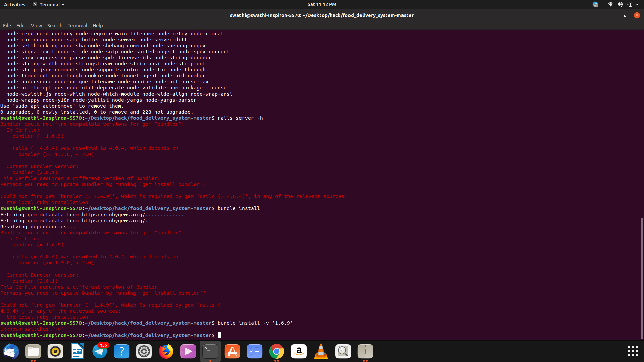
Task: Open the Wi-Fi network indicator
Action: click(x=610, y=4)
